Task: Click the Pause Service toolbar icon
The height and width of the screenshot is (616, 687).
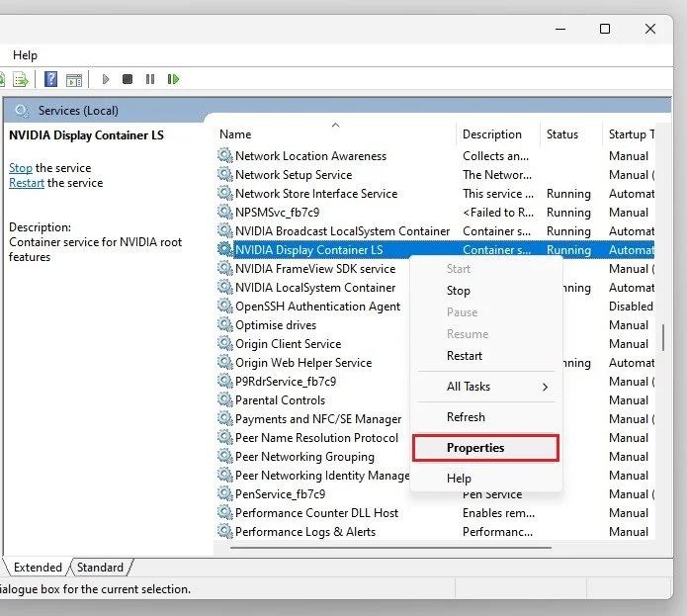Action: 150,79
